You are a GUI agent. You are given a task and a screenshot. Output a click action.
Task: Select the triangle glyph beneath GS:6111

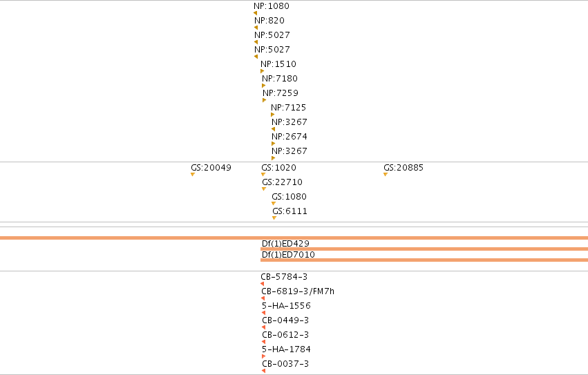click(x=274, y=218)
